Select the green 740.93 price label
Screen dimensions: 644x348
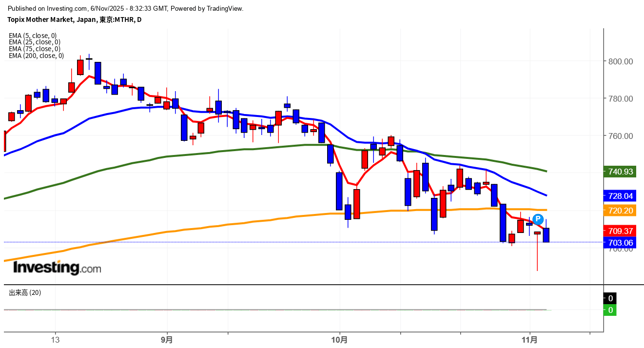(x=621, y=172)
